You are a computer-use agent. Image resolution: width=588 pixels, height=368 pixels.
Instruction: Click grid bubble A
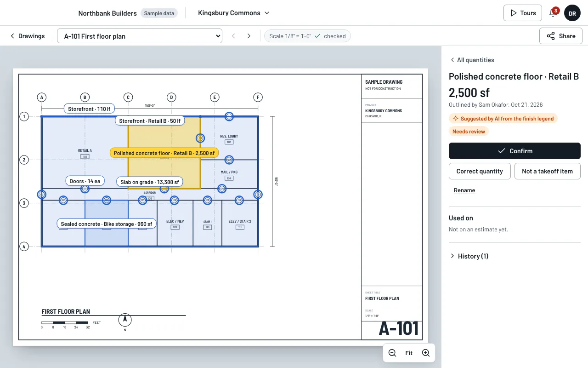coord(42,97)
